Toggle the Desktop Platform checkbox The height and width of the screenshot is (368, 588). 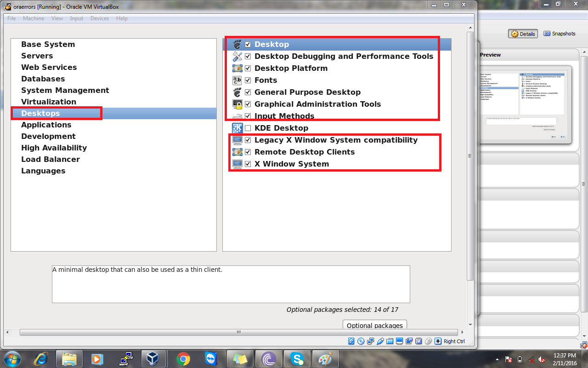(248, 68)
